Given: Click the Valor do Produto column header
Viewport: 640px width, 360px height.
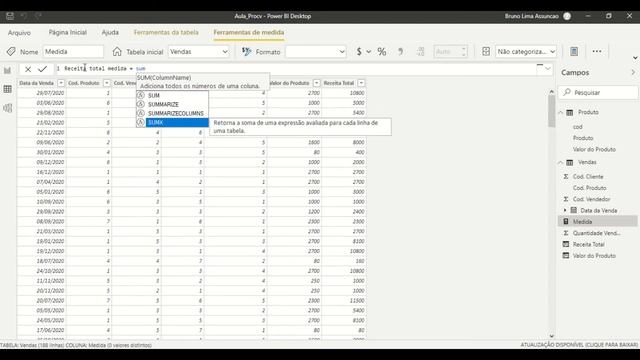Looking at the screenshot, I should point(290,83).
